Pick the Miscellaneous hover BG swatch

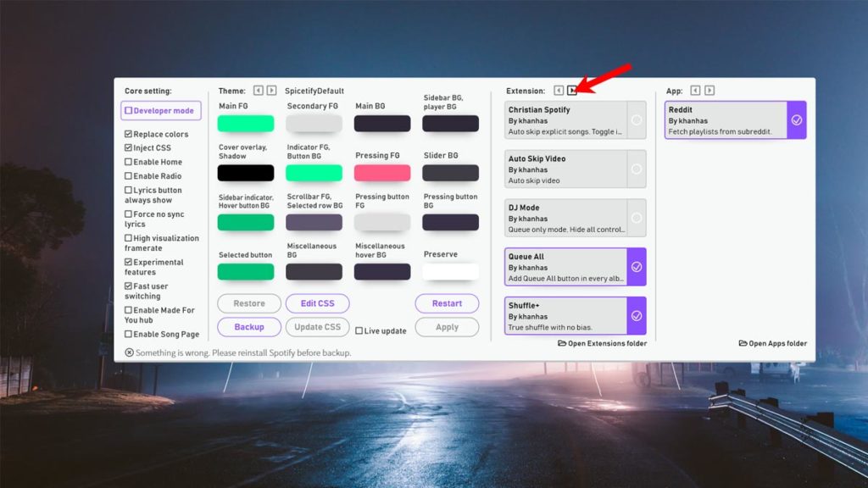382,272
